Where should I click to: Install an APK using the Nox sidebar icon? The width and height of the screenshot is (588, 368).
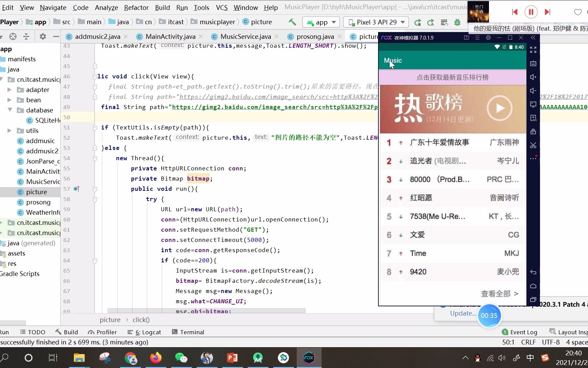(x=533, y=118)
